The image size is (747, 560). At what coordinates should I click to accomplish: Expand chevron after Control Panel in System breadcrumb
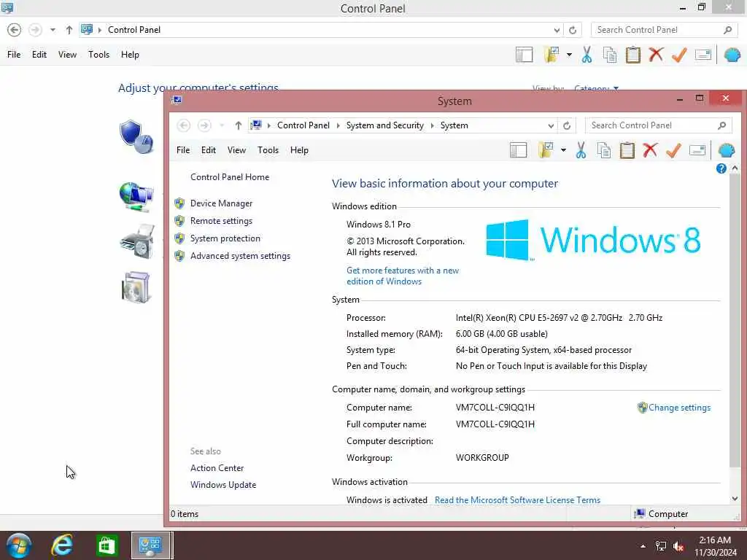(x=338, y=125)
